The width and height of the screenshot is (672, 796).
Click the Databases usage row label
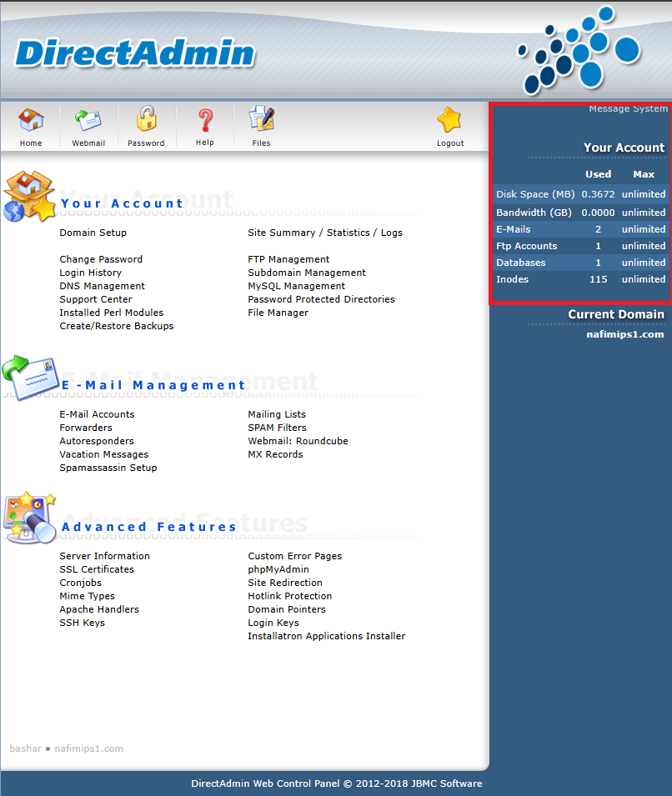pos(520,263)
